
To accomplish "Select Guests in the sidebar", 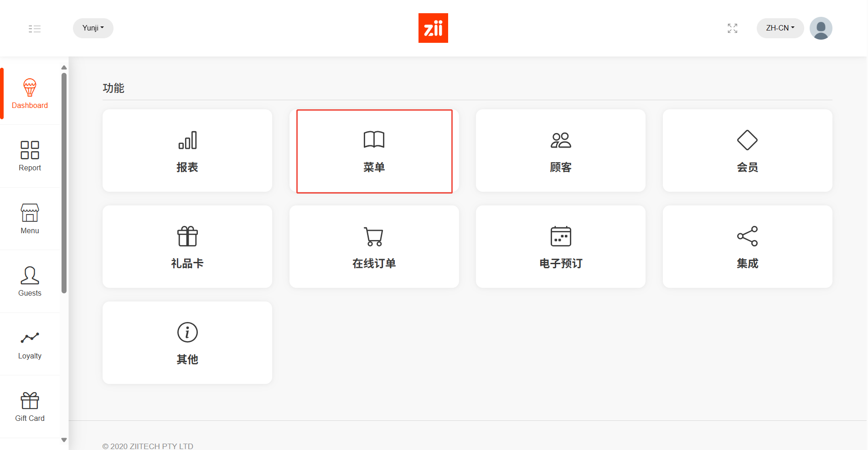I will (30, 281).
